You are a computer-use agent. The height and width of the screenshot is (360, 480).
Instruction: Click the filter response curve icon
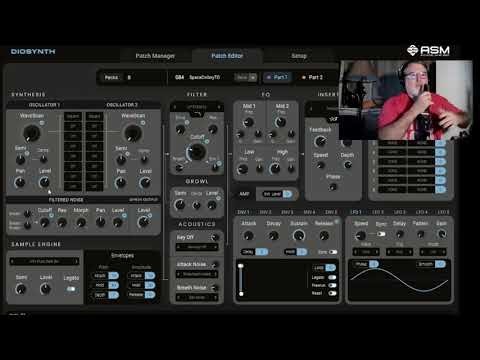197,114
